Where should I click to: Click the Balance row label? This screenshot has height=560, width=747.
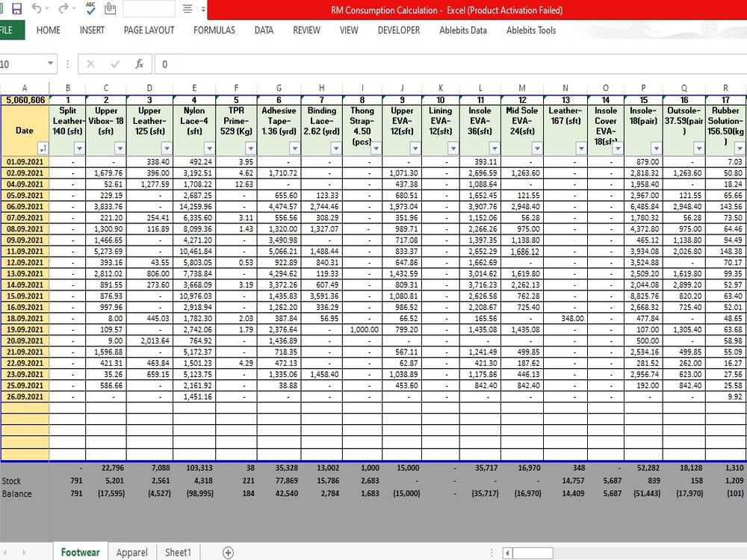click(x=16, y=494)
